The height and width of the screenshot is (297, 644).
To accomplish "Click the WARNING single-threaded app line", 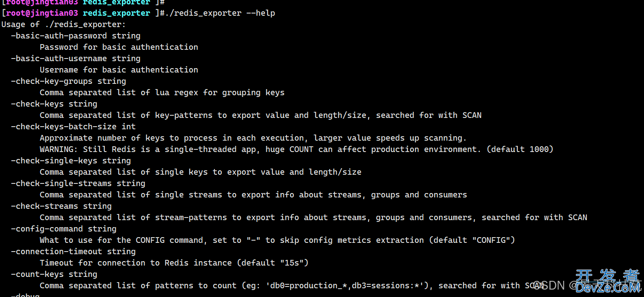I will (296, 149).
